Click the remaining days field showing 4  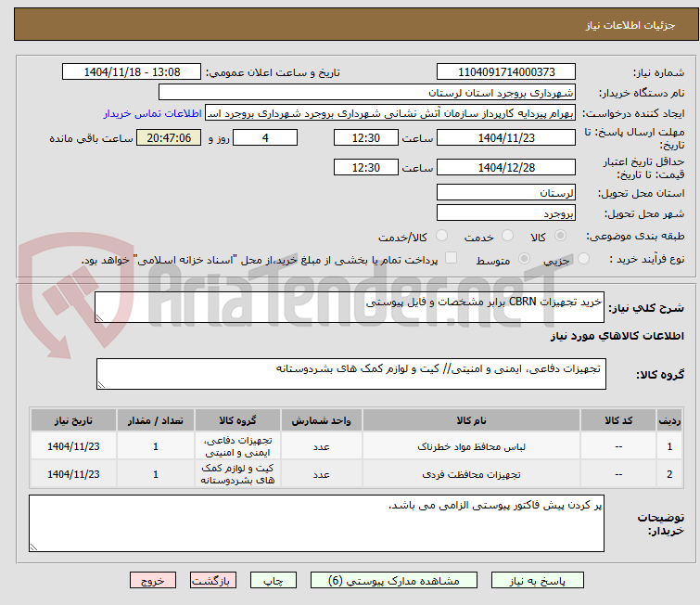coord(265,137)
